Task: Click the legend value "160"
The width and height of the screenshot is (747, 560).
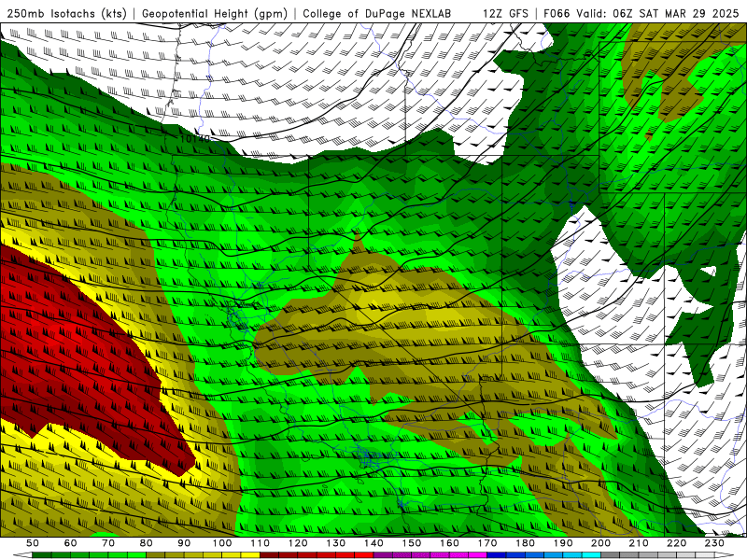Action: tap(450, 543)
